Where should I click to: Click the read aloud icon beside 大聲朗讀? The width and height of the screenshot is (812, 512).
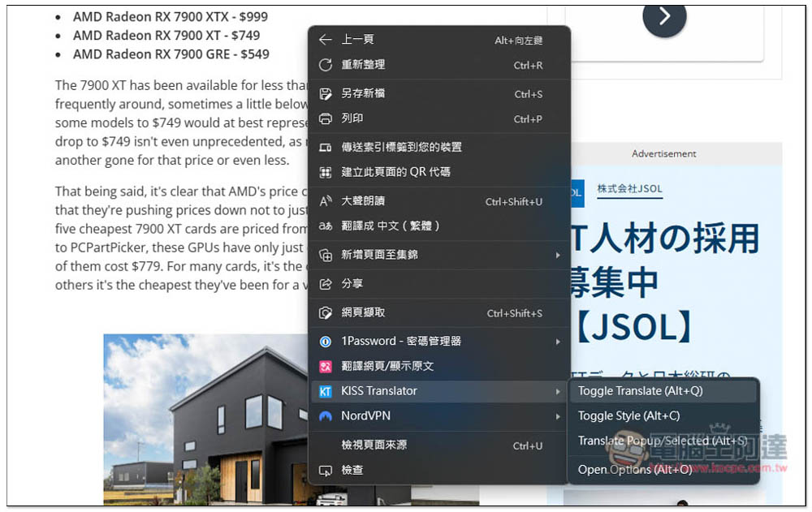click(326, 201)
